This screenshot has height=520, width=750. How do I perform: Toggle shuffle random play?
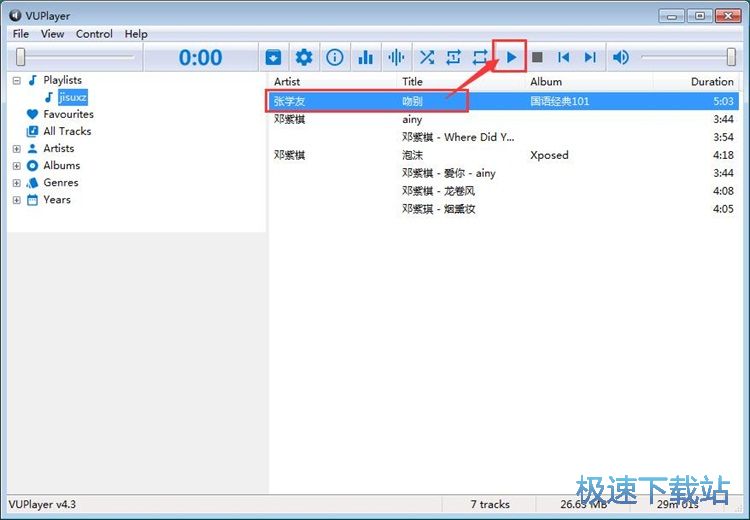[x=427, y=57]
